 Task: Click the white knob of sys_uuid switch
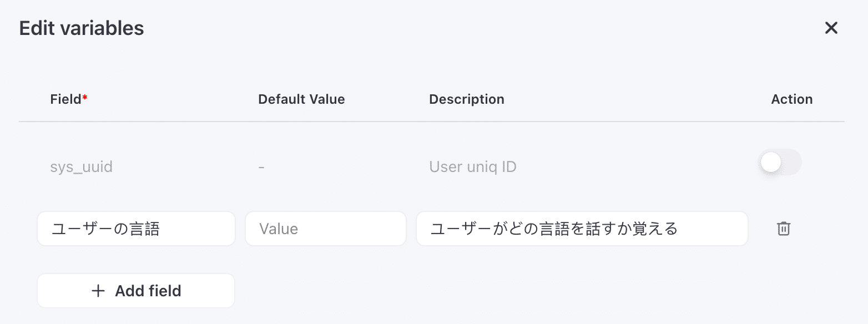pos(771,162)
